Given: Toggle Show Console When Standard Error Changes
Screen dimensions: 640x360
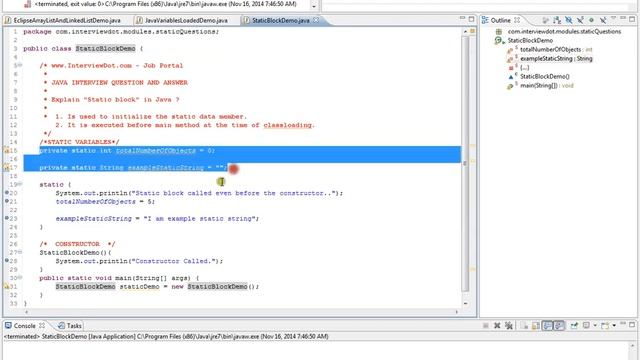Looking at the screenshot, I should (559, 325).
